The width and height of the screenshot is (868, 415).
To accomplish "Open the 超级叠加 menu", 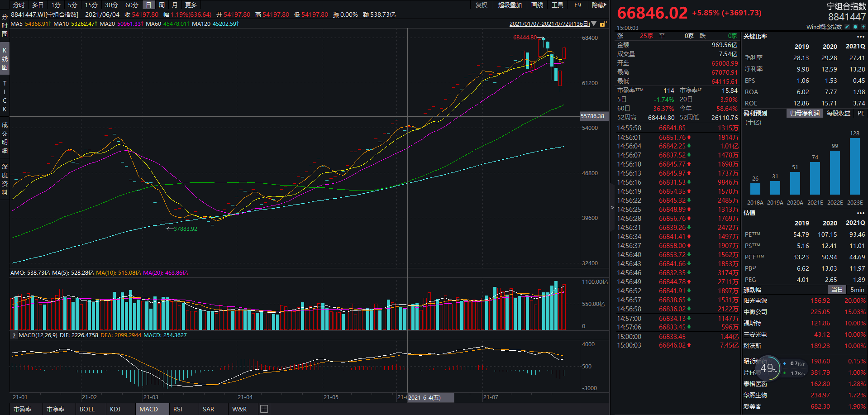I will tap(510, 5).
